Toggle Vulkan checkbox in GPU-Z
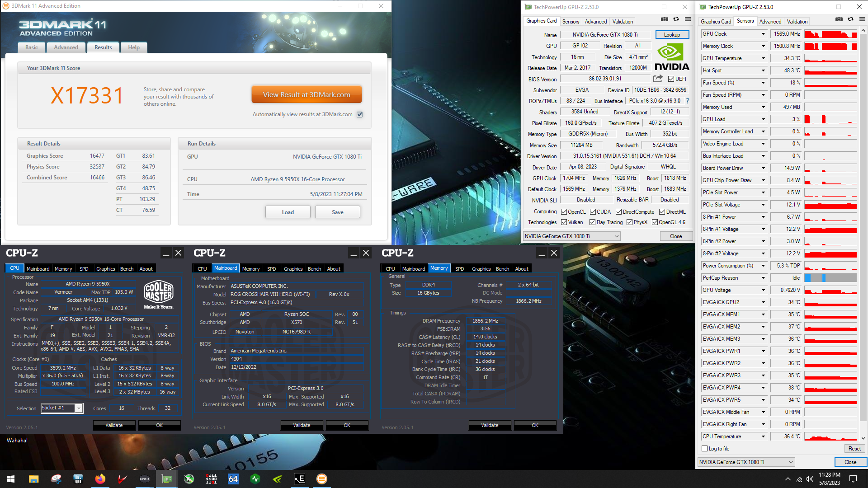This screenshot has width=868, height=488. (x=564, y=222)
